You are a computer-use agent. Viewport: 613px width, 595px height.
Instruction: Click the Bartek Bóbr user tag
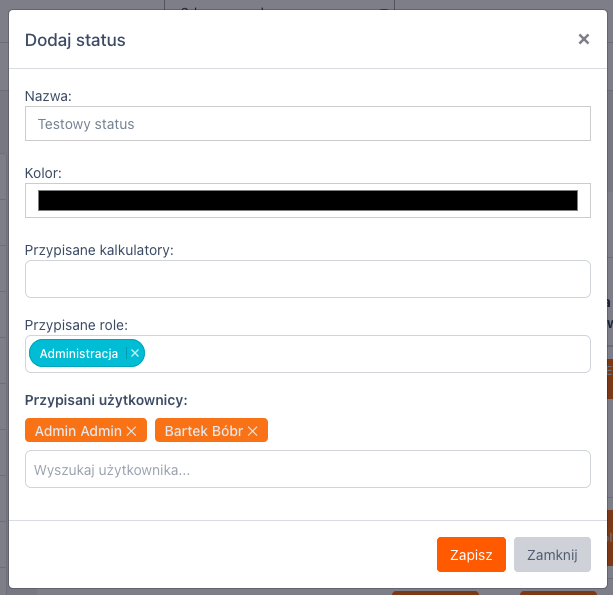(204, 431)
